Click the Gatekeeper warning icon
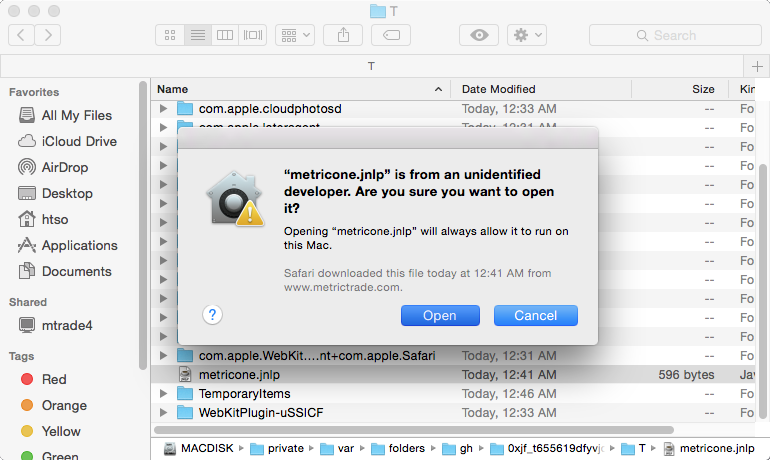Viewport: 770px width, 460px height. pyautogui.click(x=235, y=199)
